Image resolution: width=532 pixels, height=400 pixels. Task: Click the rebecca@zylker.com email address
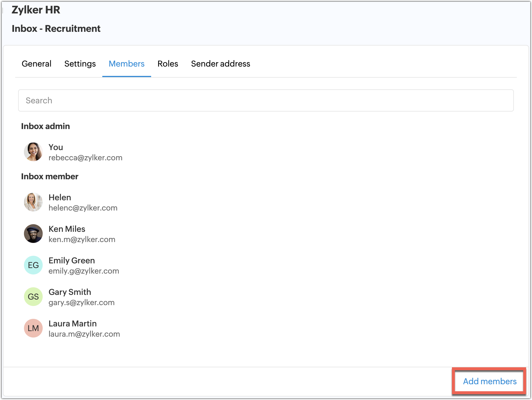[85, 158]
